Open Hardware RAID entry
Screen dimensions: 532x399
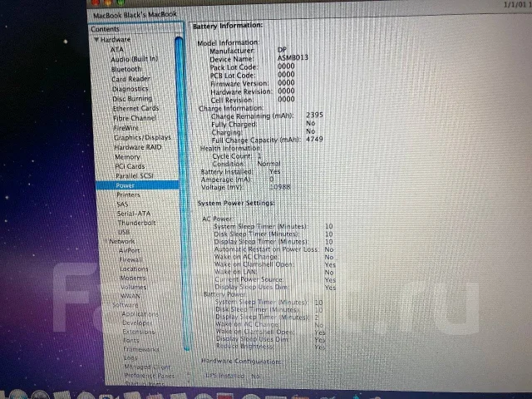(x=138, y=148)
